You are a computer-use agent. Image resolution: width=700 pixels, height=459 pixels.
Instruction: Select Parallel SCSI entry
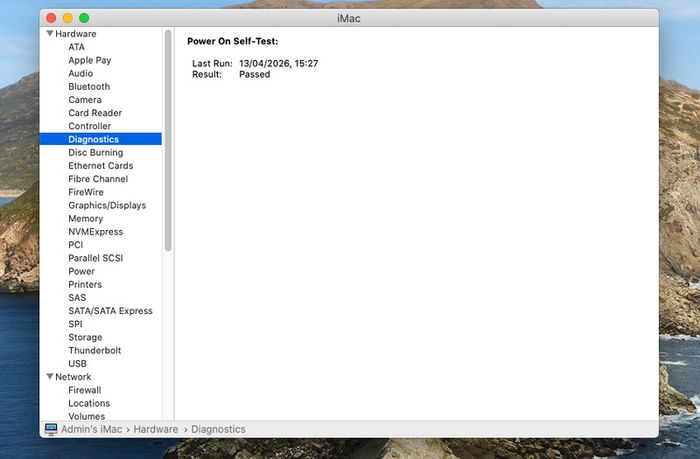[96, 258]
